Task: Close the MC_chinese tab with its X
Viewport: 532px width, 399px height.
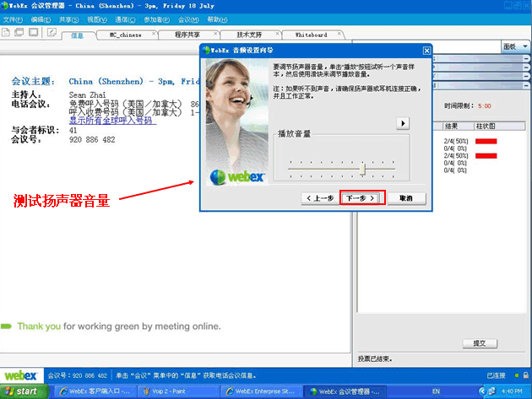Action: (154, 34)
